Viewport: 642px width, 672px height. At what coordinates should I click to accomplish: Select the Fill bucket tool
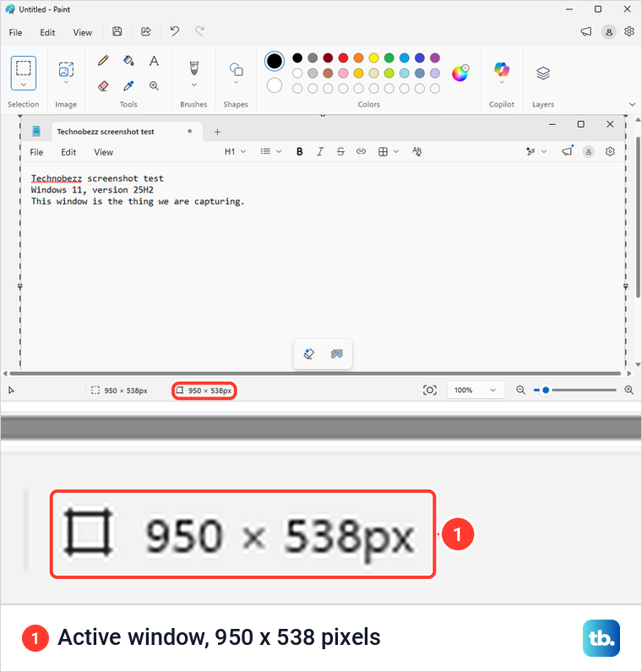point(128,60)
